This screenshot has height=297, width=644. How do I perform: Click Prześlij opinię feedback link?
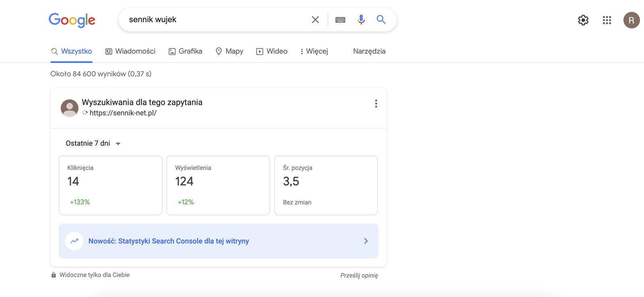tap(359, 275)
